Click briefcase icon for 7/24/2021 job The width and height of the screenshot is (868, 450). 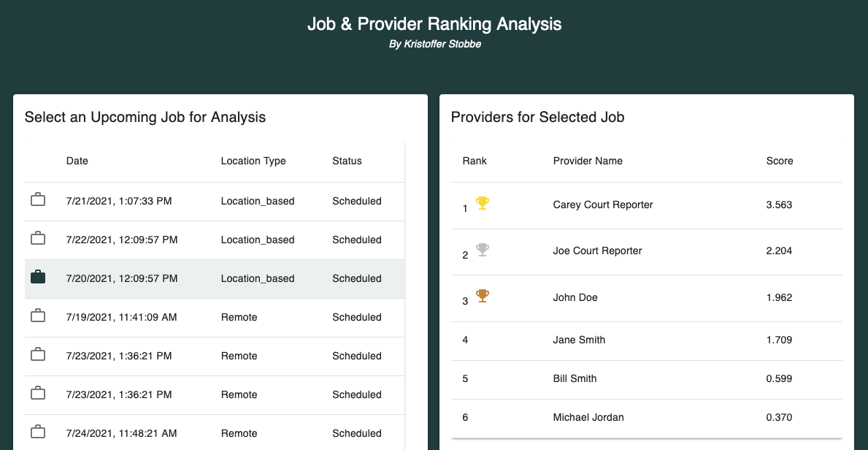(x=38, y=432)
